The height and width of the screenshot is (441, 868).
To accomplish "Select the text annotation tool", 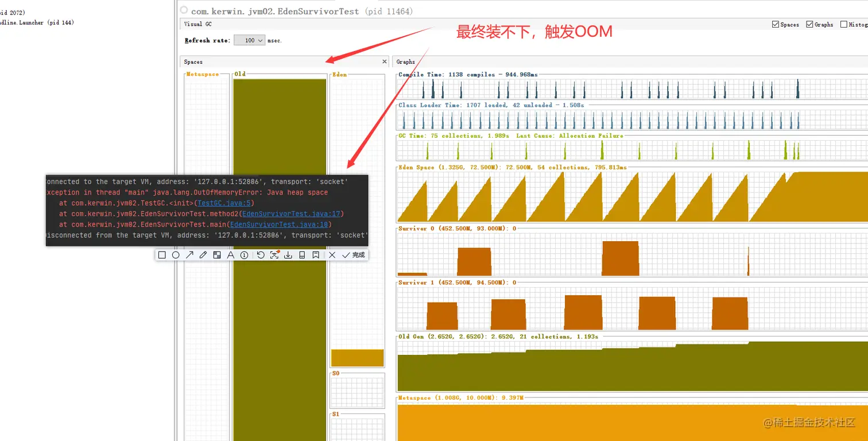I will pos(231,255).
